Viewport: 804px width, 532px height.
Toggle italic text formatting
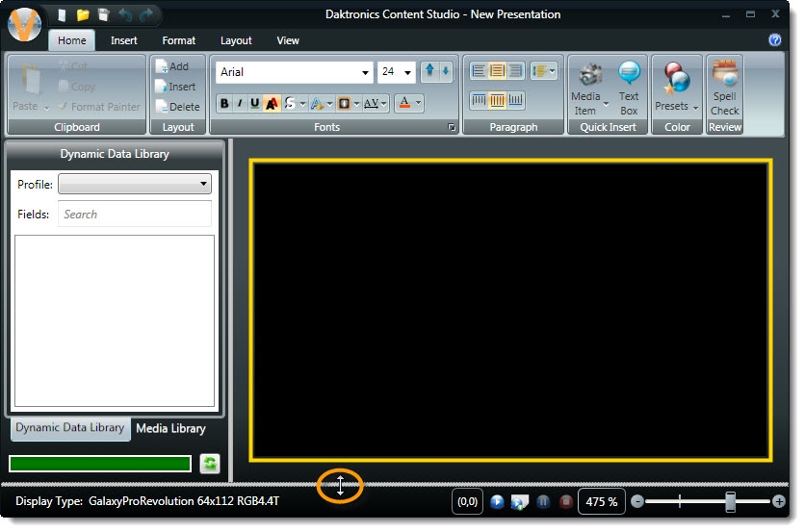tap(240, 104)
